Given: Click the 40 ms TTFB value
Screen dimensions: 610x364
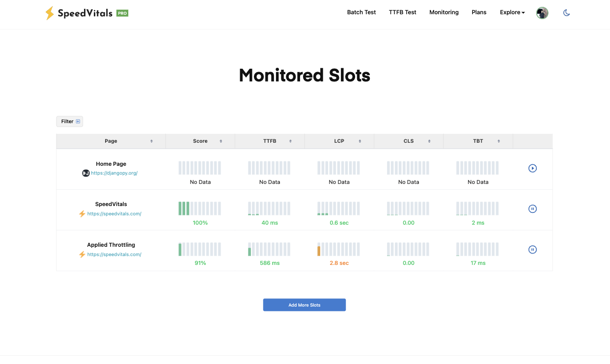Looking at the screenshot, I should pos(270,223).
